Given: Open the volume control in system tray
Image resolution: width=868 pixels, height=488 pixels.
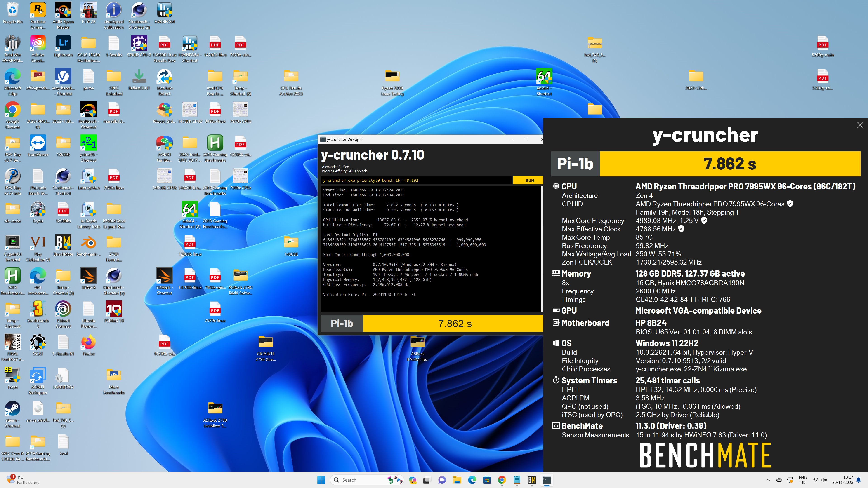Looking at the screenshot, I should coord(824,480).
